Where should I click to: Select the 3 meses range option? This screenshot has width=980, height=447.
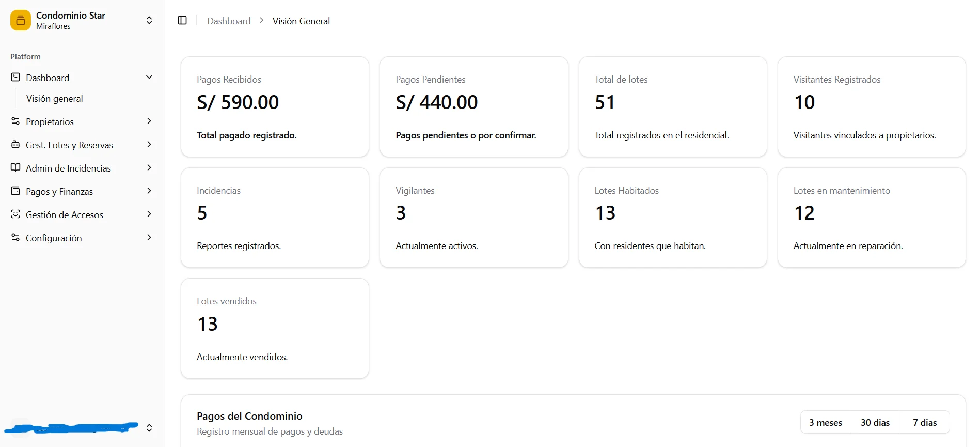click(825, 423)
